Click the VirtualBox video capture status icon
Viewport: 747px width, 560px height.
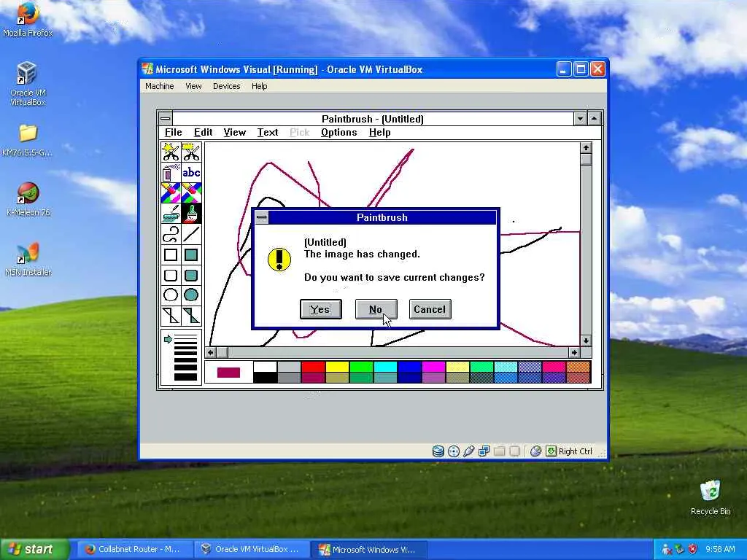tap(514, 451)
